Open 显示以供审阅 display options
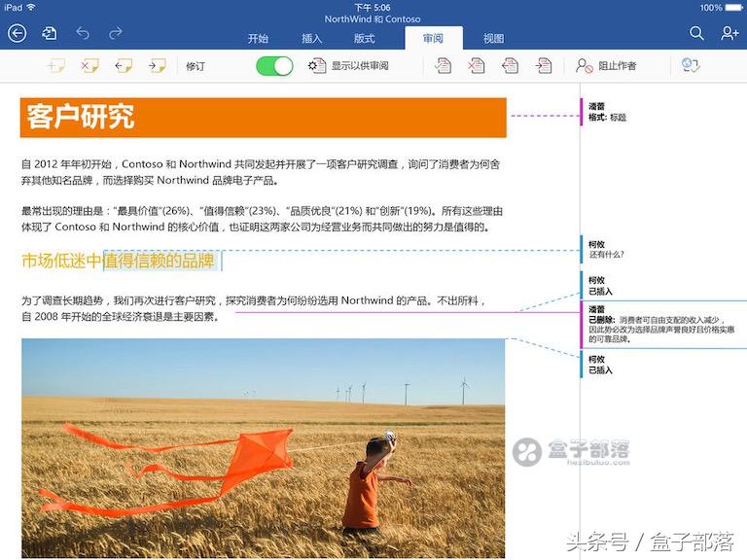 348,66
